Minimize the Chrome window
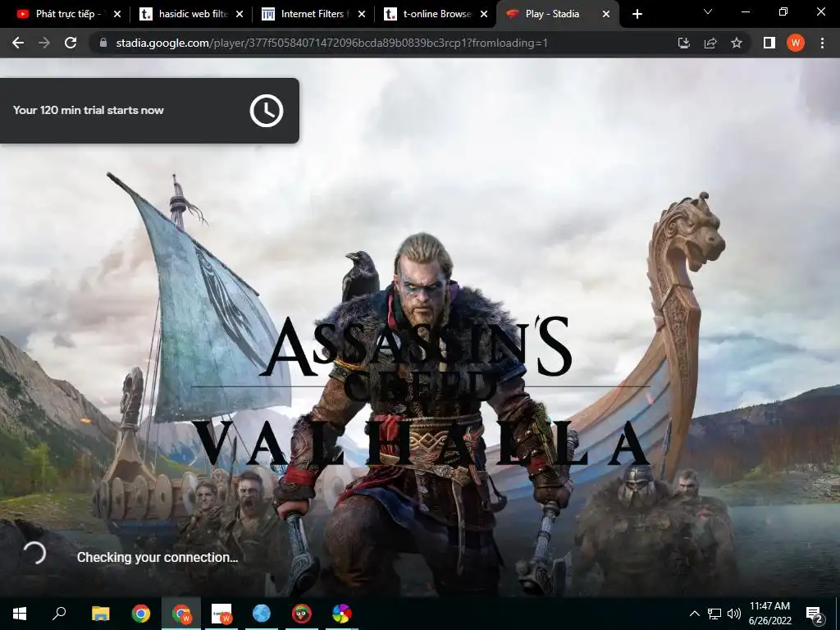Viewport: 840px width, 630px height. tap(745, 11)
